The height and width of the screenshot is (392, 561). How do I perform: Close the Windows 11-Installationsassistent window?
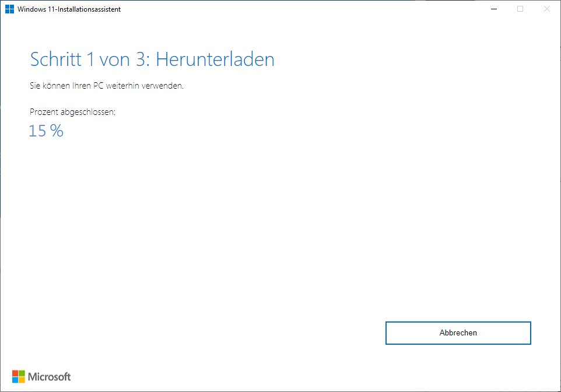pos(546,9)
